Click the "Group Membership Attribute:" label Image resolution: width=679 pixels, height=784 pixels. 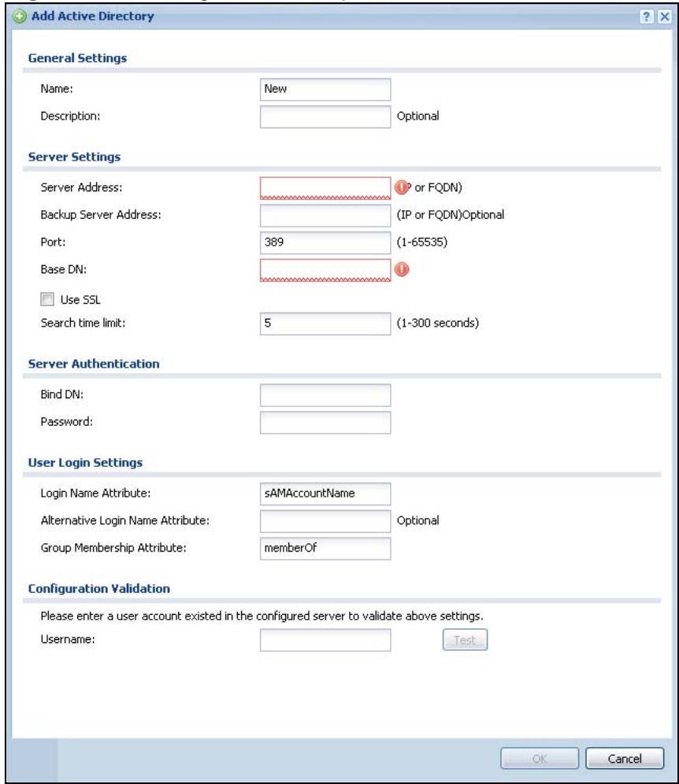[x=113, y=548]
